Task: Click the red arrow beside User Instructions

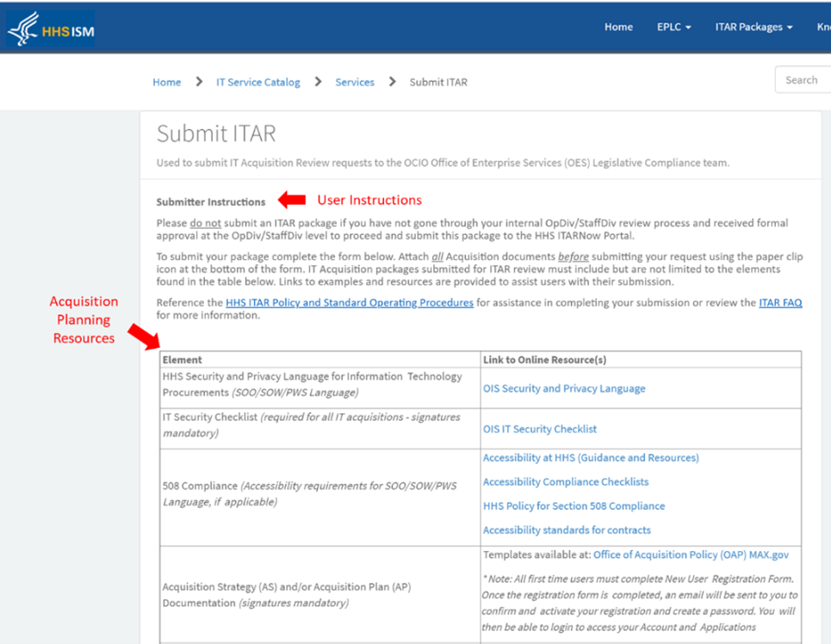Action: point(291,201)
